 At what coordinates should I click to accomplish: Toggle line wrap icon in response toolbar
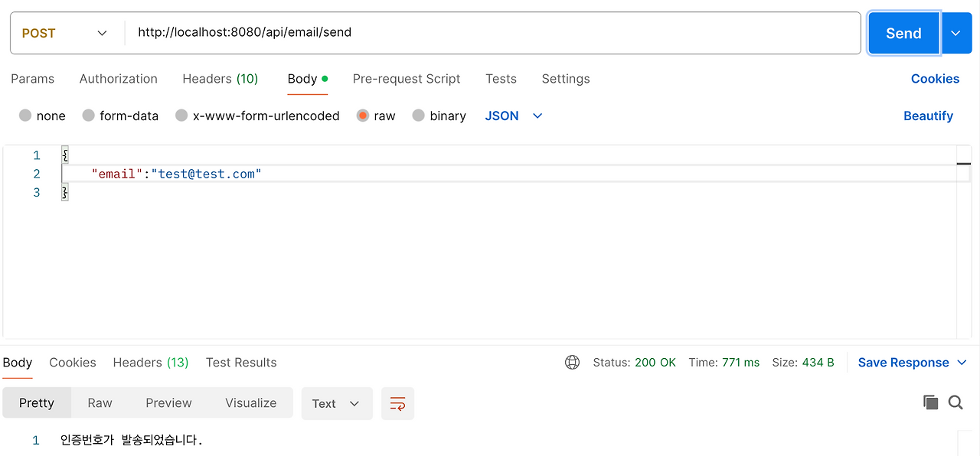tap(397, 403)
